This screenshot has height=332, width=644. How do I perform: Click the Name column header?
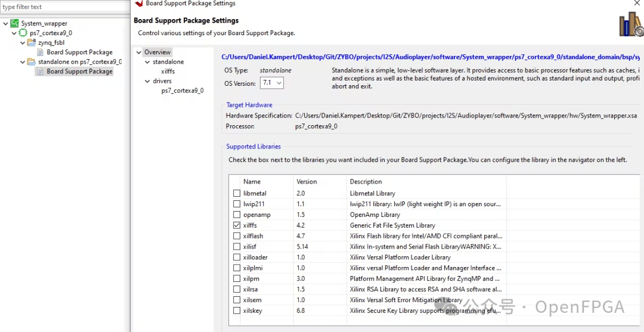[x=252, y=181]
